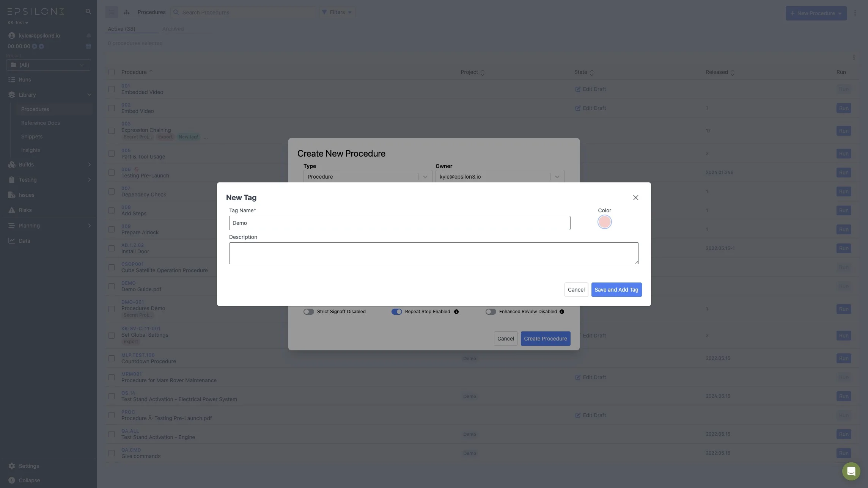Open Reference Docs in sidebar
This screenshot has width=868, height=488.
coord(40,123)
